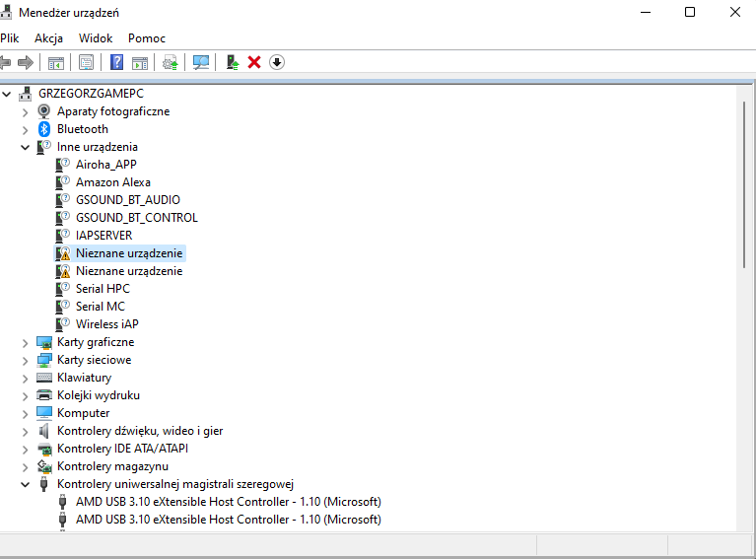The height and width of the screenshot is (559, 756).
Task: Close the Menedżer urządzeń window
Action: (735, 12)
